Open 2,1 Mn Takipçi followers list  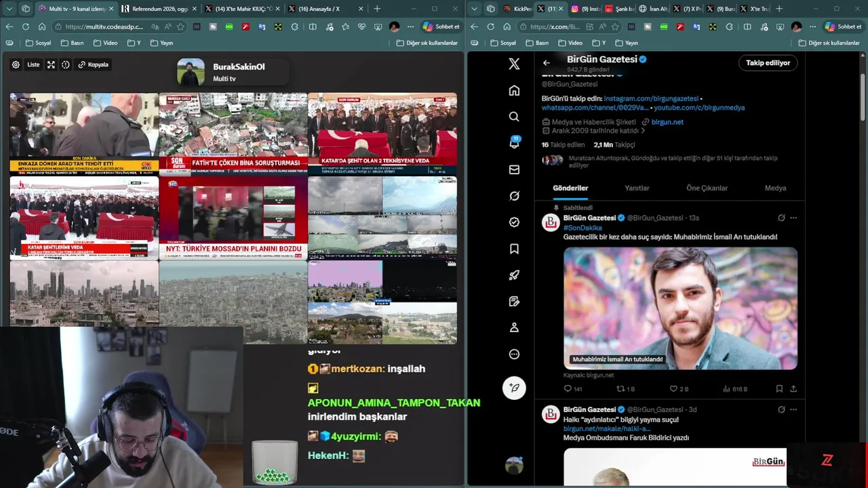614,145
